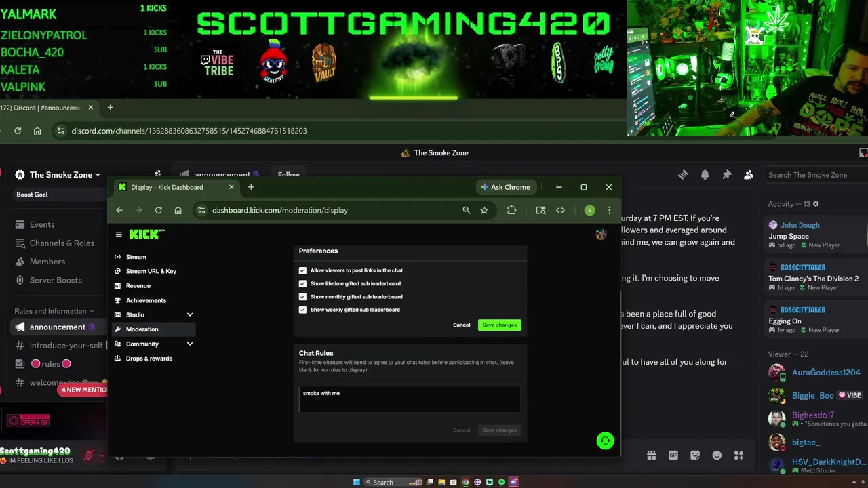
Task: Unmute microphone in Discord user panel
Action: (88, 455)
